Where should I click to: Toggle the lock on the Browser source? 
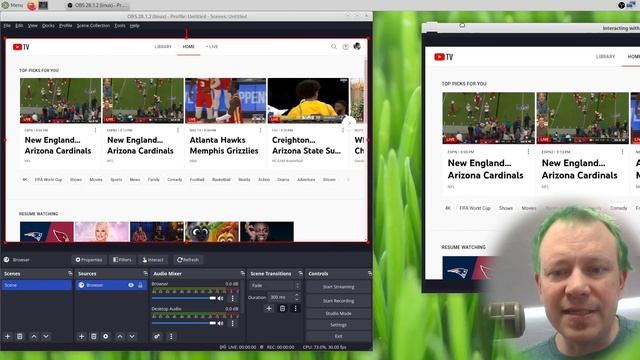pyautogui.click(x=140, y=285)
